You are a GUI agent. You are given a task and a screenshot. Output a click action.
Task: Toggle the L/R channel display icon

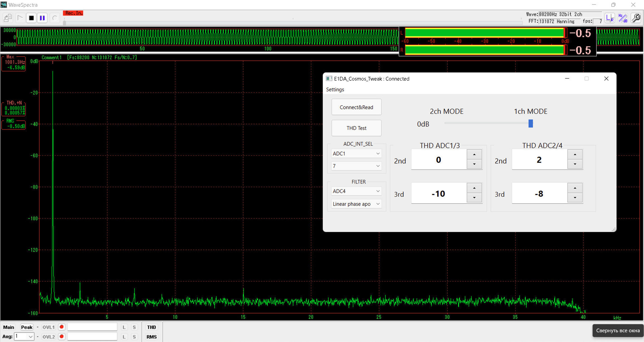coord(610,18)
